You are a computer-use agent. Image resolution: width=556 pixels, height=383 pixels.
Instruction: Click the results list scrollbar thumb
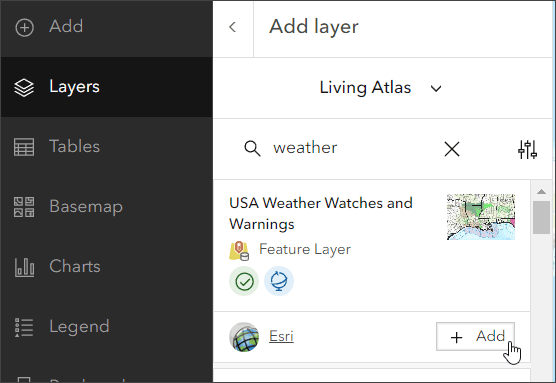tap(541, 217)
